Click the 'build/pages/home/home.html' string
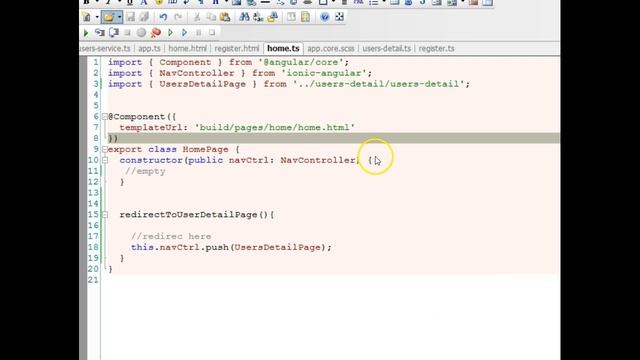Image resolution: width=640 pixels, height=360 pixels. [x=275, y=128]
